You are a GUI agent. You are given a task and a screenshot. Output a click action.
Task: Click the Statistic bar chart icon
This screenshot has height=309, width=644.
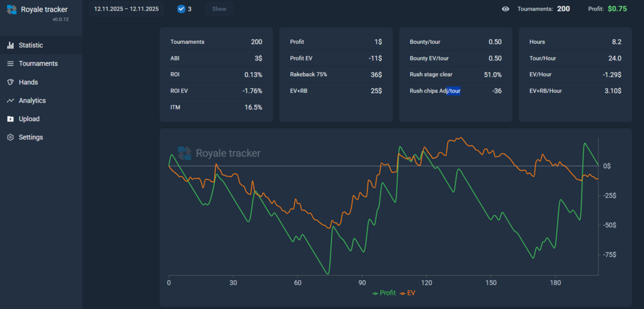point(10,45)
